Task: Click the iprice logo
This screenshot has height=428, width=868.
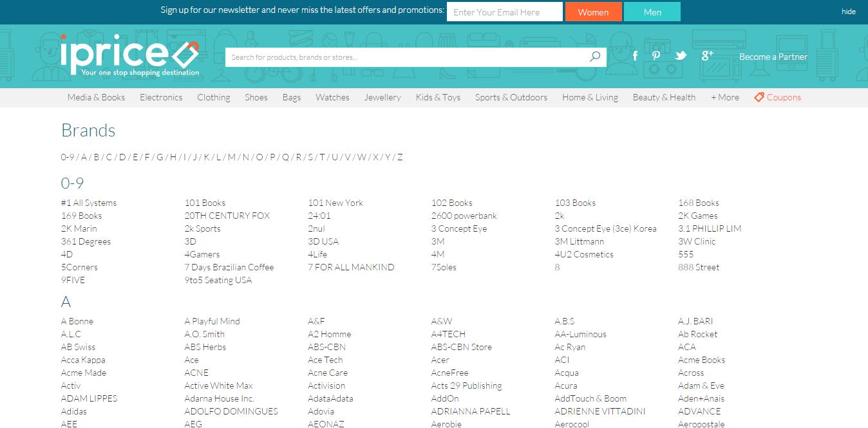Action: tap(129, 55)
